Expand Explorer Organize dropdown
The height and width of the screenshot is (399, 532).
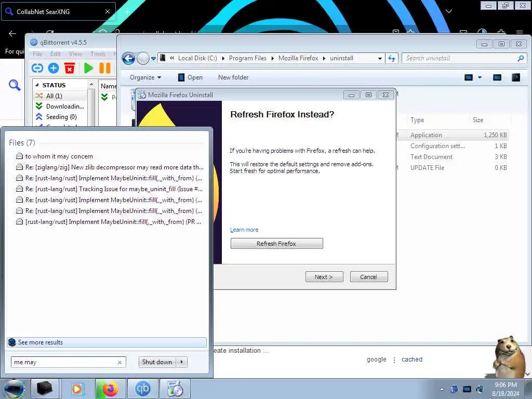tap(145, 77)
